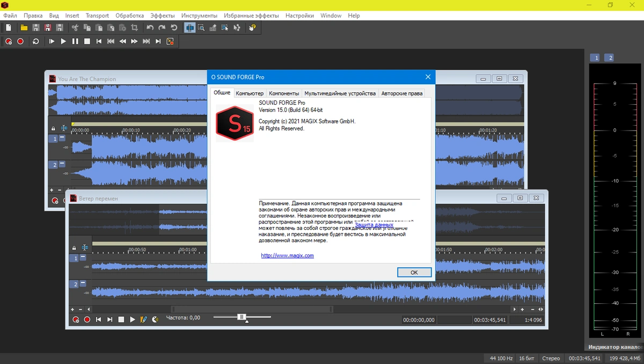Switch to the Мультимедийные устройства tab
Screen dimensions: 644x364
(x=340, y=93)
